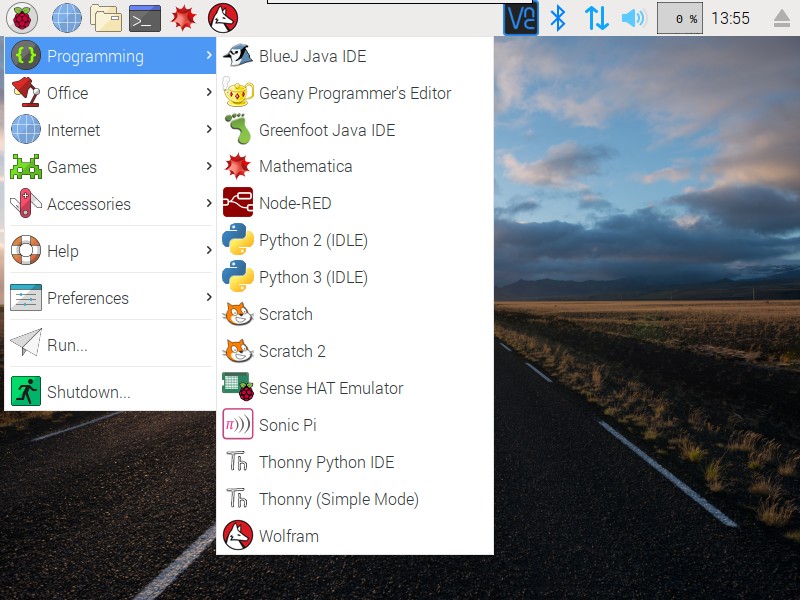Image resolution: width=800 pixels, height=600 pixels.
Task: Click the Thonny (Simple Mode) label
Action: tap(339, 499)
